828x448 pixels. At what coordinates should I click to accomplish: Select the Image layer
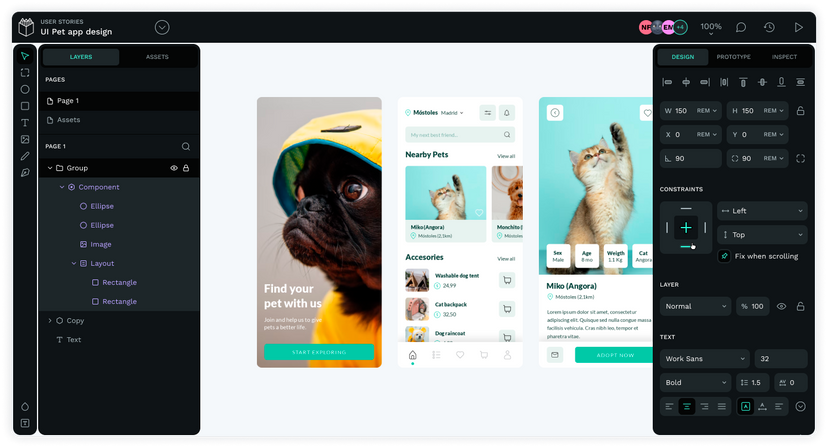tap(119, 244)
